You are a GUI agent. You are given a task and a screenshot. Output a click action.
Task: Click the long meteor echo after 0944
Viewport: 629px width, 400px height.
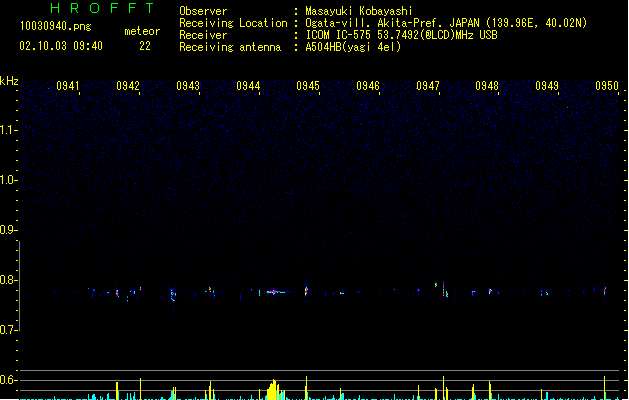pos(276,292)
